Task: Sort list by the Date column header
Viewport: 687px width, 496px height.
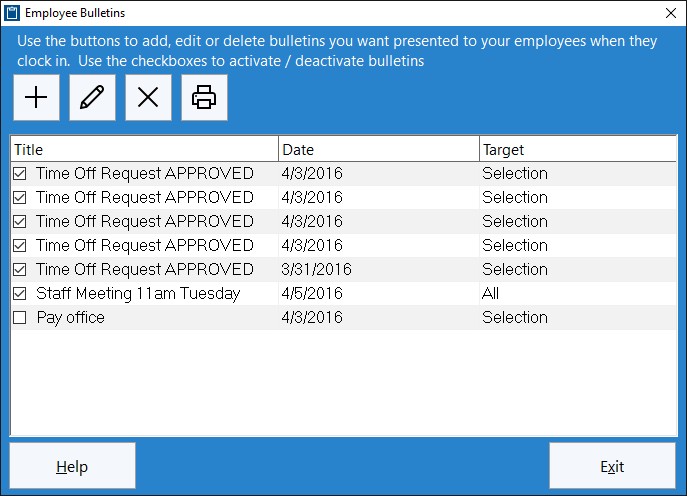Action: coord(379,149)
